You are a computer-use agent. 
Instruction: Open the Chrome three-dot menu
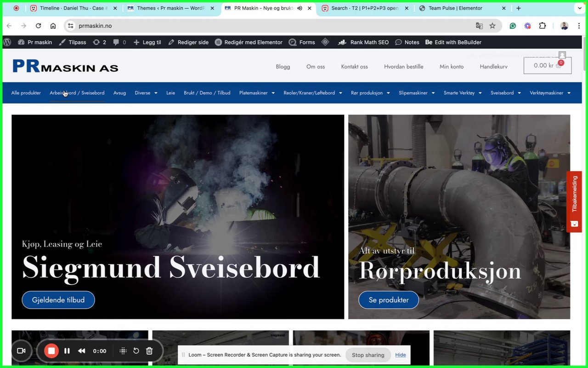click(579, 26)
